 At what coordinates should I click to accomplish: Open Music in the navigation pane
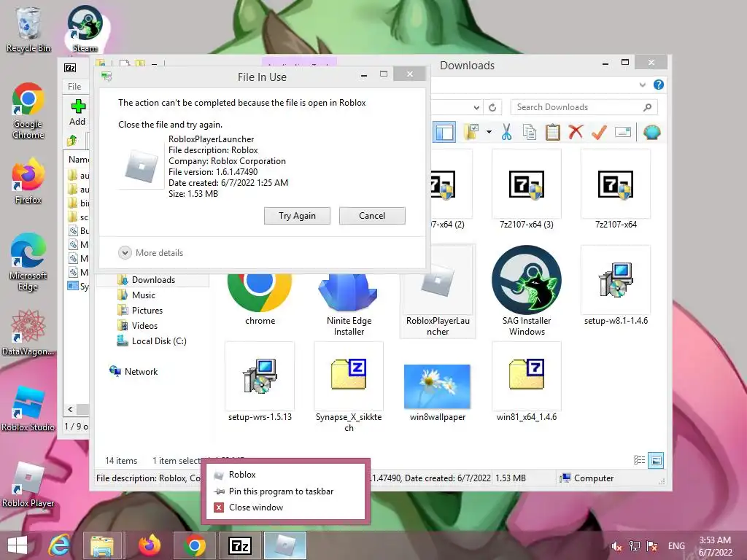pos(144,295)
